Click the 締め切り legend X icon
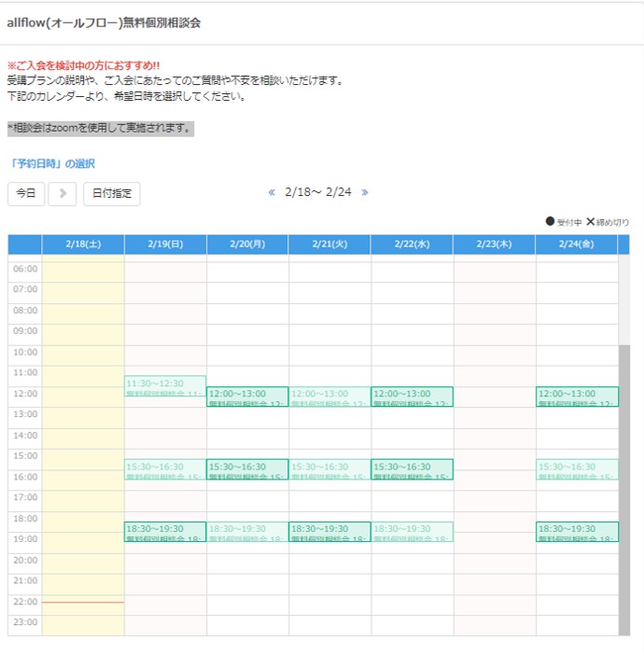The width and height of the screenshot is (644, 654). (x=590, y=221)
